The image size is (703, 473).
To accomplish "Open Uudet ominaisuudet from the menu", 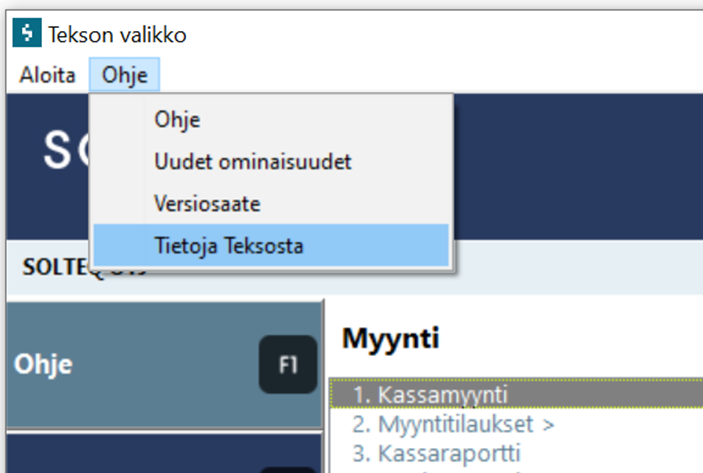I will pyautogui.click(x=252, y=161).
